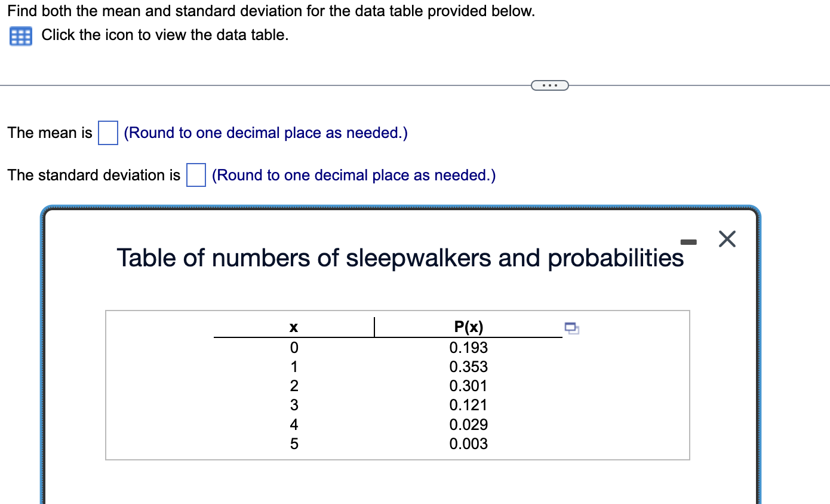Select the P(x) column header

(x=468, y=327)
